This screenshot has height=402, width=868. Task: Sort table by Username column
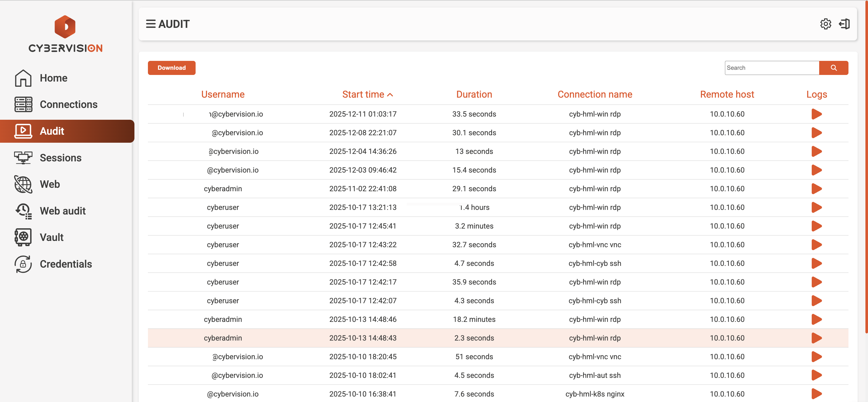[223, 94]
